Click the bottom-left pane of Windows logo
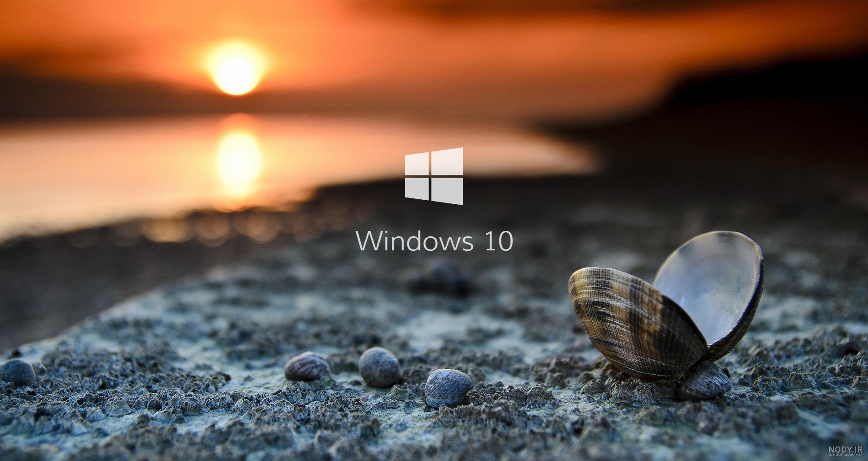Image resolution: width=868 pixels, height=461 pixels. click(x=417, y=188)
